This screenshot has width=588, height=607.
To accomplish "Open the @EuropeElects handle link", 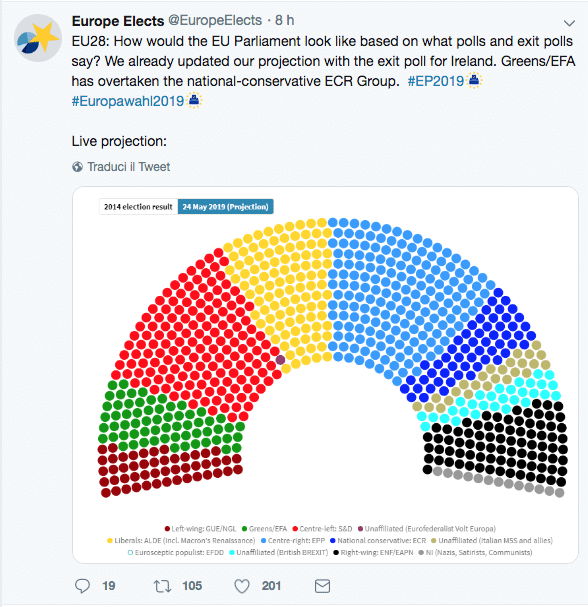I will (215, 20).
